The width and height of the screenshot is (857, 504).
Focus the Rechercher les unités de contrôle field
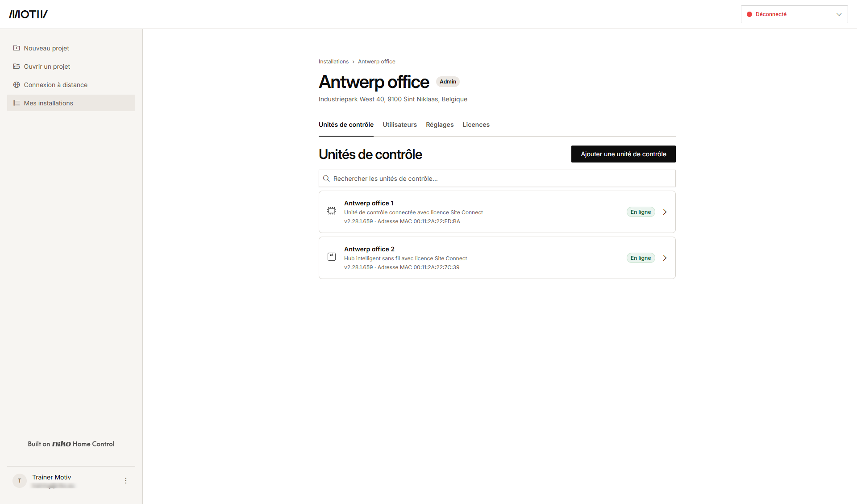pos(497,179)
